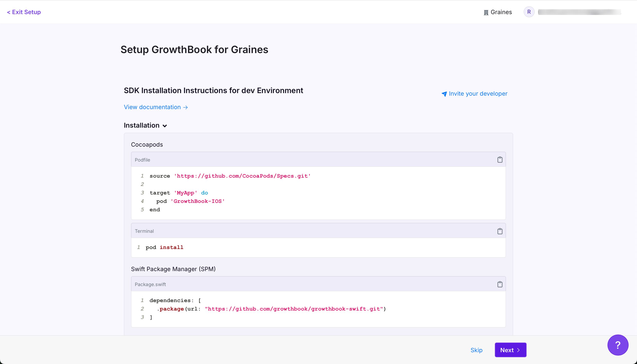Click the Graines organization building icon
The width and height of the screenshot is (637, 364).
coord(486,12)
